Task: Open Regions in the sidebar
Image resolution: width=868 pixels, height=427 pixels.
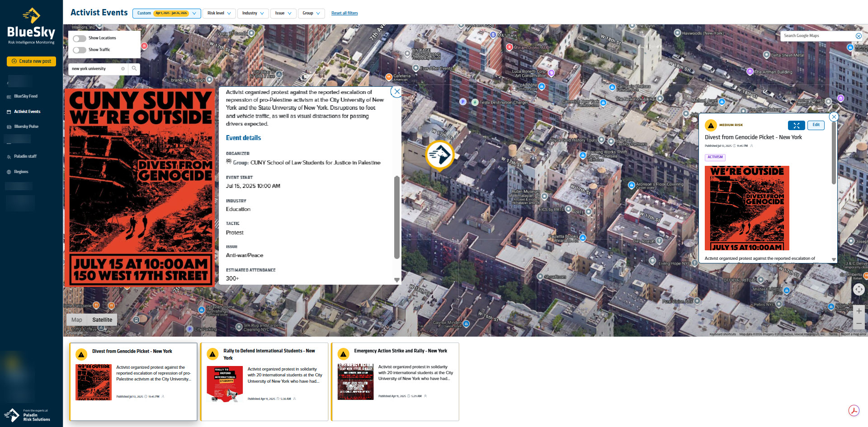Action: pyautogui.click(x=21, y=172)
